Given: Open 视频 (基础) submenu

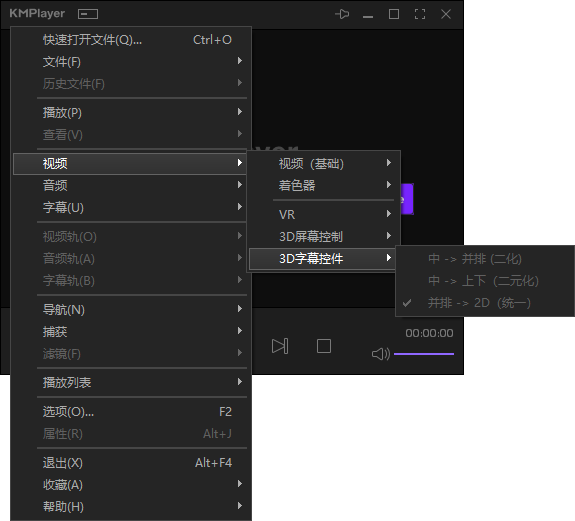Looking at the screenshot, I should click(323, 164).
